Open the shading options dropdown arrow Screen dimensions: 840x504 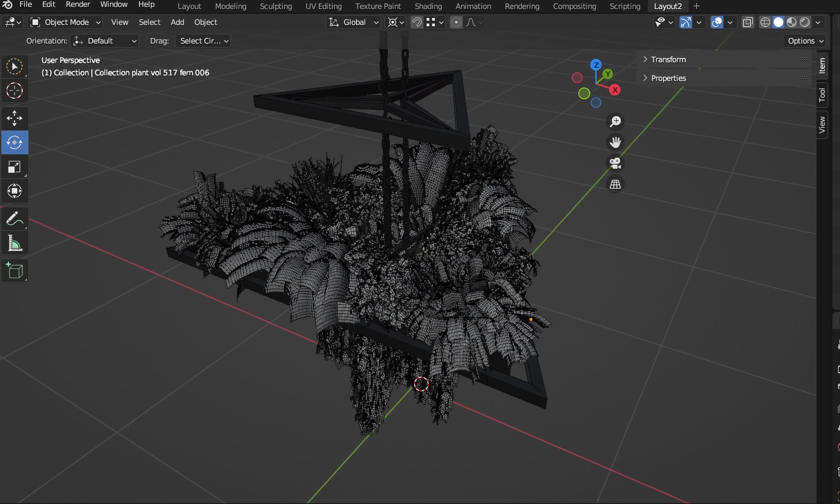(x=818, y=22)
